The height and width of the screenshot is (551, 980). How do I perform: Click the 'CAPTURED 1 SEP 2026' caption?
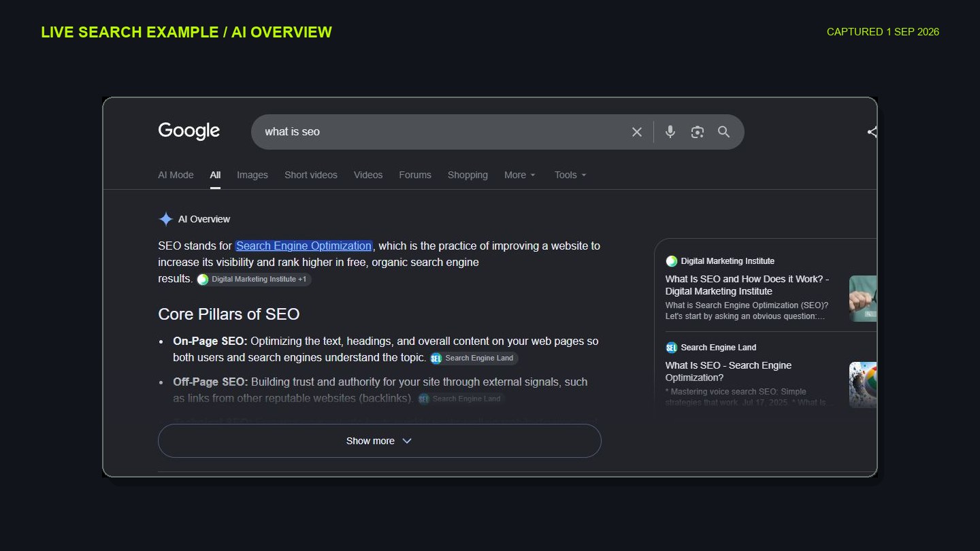pos(883,32)
